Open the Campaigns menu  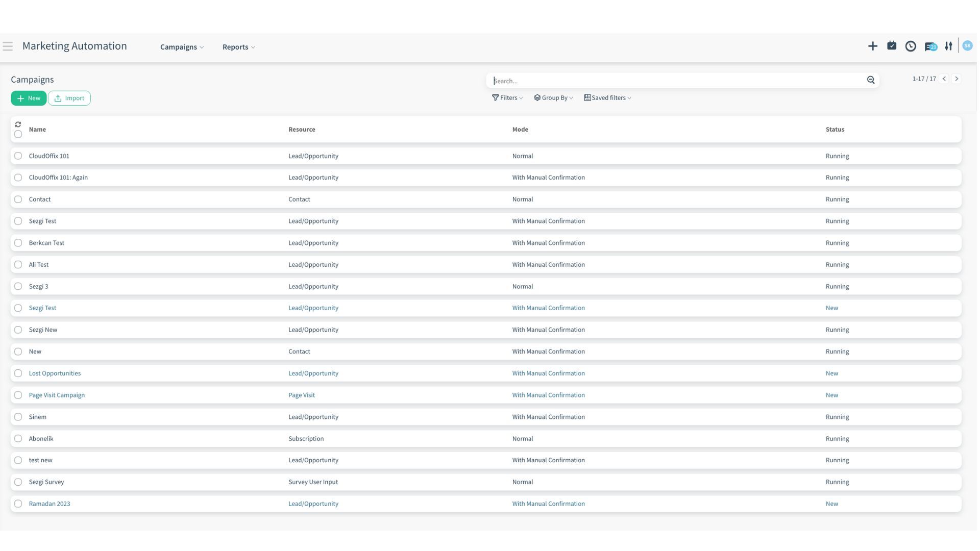click(x=182, y=47)
